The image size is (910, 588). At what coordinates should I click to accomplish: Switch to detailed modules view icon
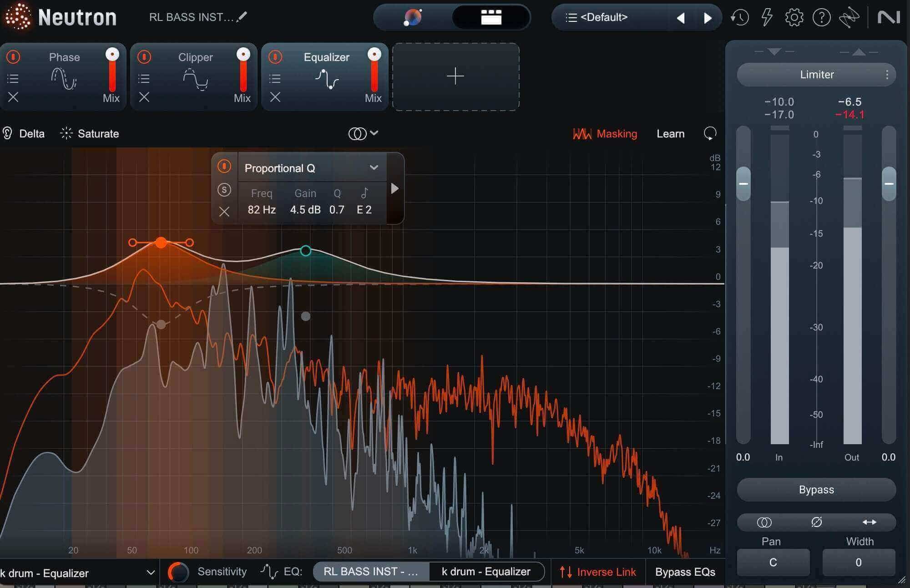(x=491, y=17)
